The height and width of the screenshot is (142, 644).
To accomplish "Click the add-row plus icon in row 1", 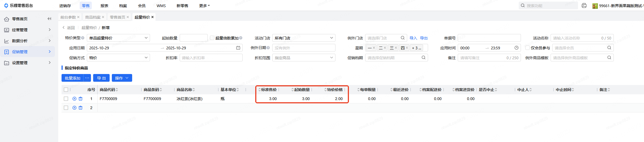I will tap(74, 99).
